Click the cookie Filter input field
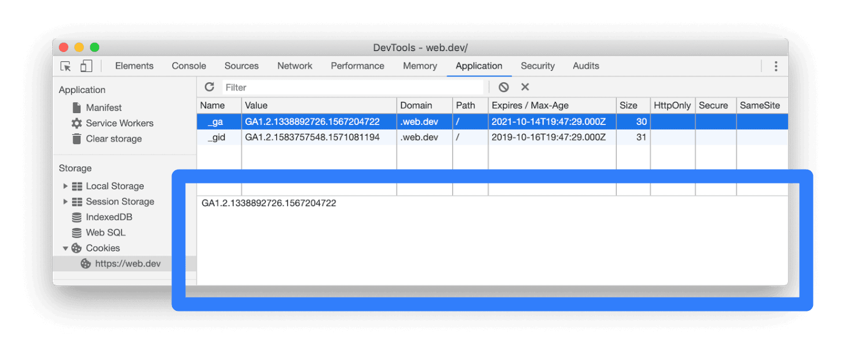The image size is (868, 352). tap(353, 87)
